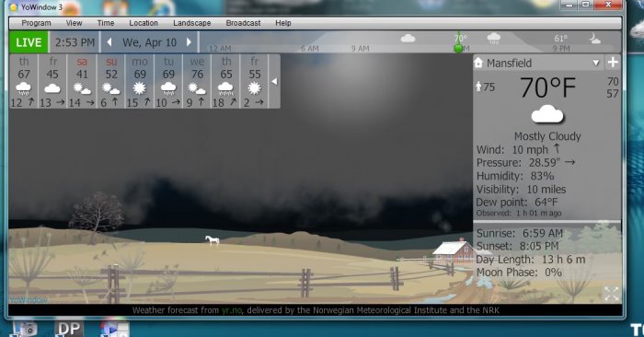This screenshot has height=337, width=644.
Task: Go to next day with right arrow
Action: (x=189, y=42)
